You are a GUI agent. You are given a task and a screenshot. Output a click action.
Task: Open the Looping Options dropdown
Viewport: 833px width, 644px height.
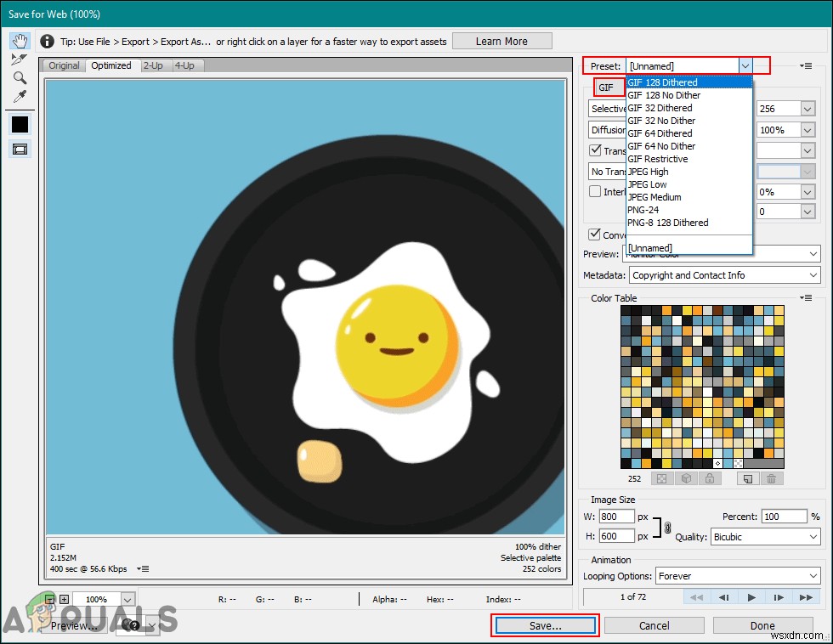(738, 576)
